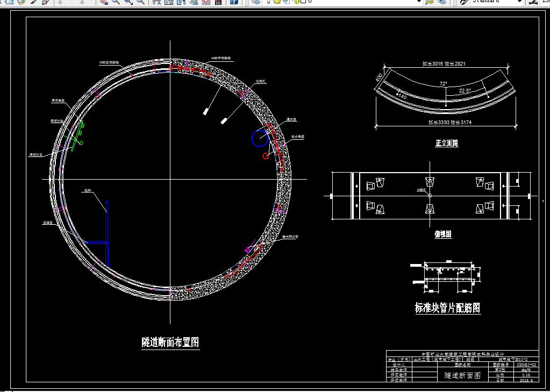Viewport: 550px width, 392px height.
Task: Click the 设计人 cell in title block
Action: point(398,365)
